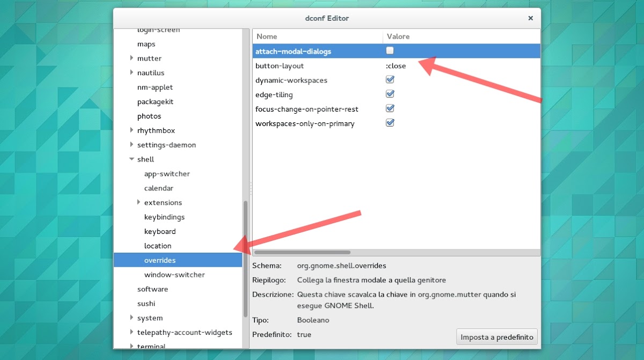The width and height of the screenshot is (644, 360).
Task: Expand the system tree node
Action: coord(132,318)
